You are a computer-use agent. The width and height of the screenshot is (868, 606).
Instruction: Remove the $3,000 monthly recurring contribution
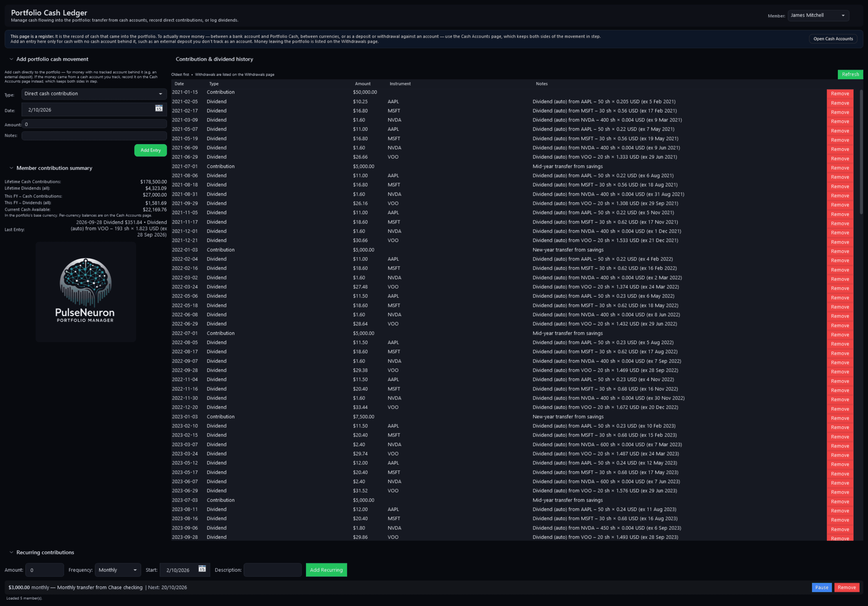click(x=847, y=587)
